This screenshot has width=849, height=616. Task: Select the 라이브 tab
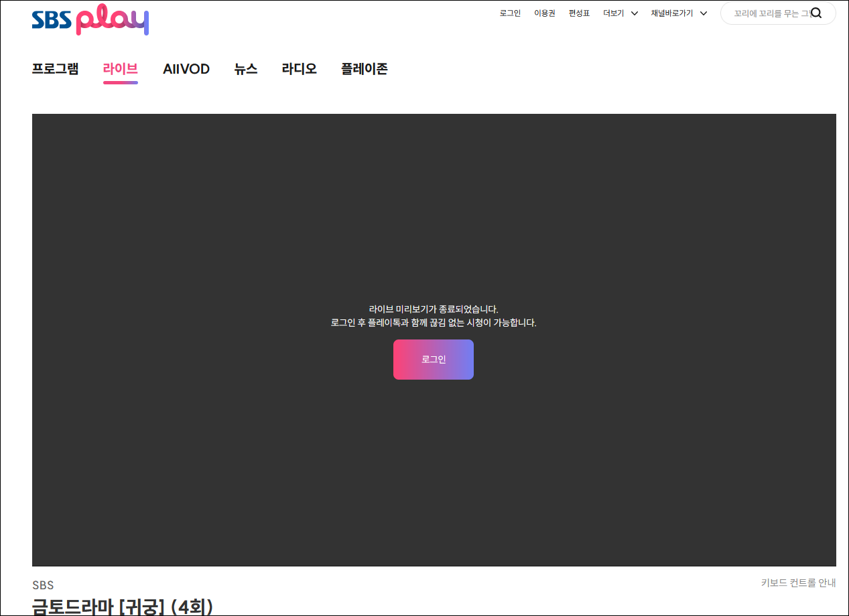click(x=121, y=69)
